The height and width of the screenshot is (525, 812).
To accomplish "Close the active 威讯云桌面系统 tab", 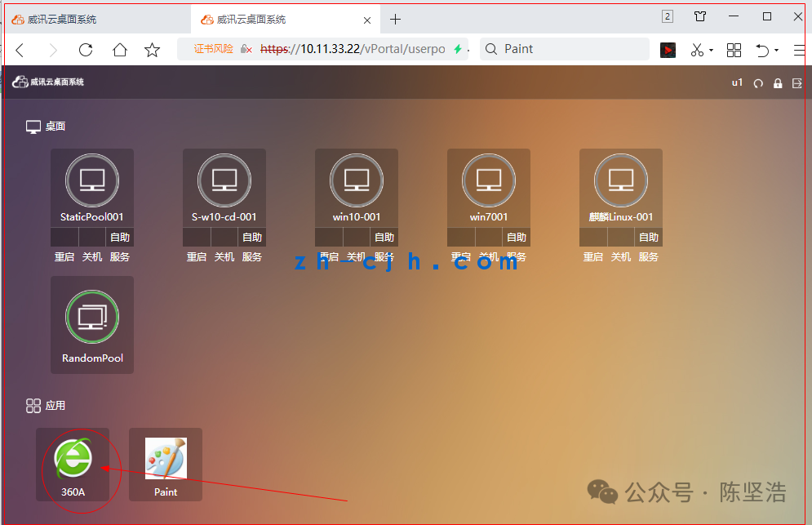I will [367, 20].
